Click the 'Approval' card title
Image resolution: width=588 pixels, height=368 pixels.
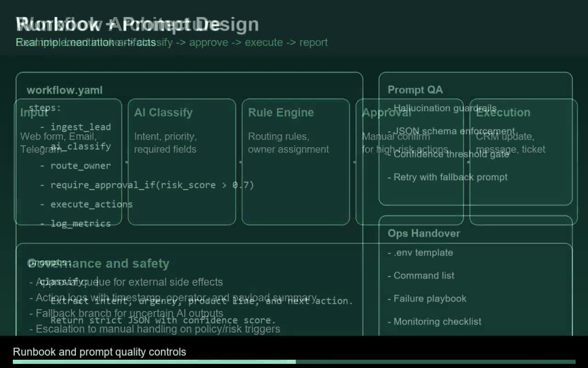click(386, 112)
